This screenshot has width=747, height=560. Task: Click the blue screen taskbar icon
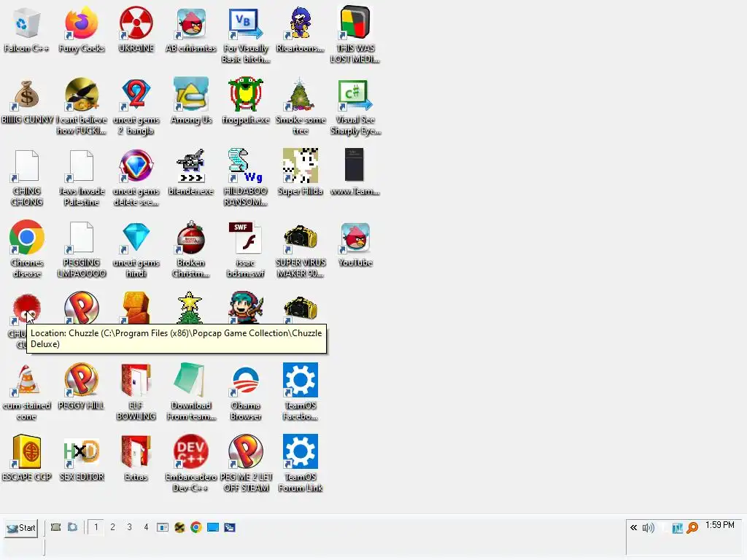click(212, 527)
